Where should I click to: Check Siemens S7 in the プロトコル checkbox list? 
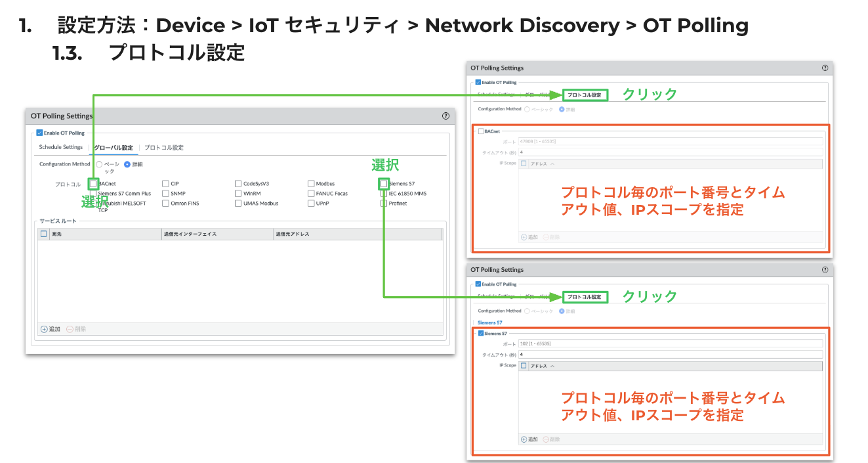tap(384, 184)
